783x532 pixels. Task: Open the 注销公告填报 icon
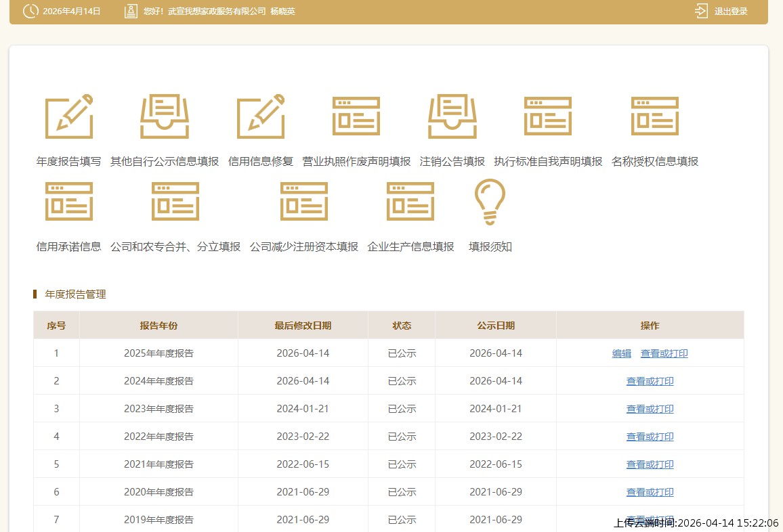click(452, 117)
